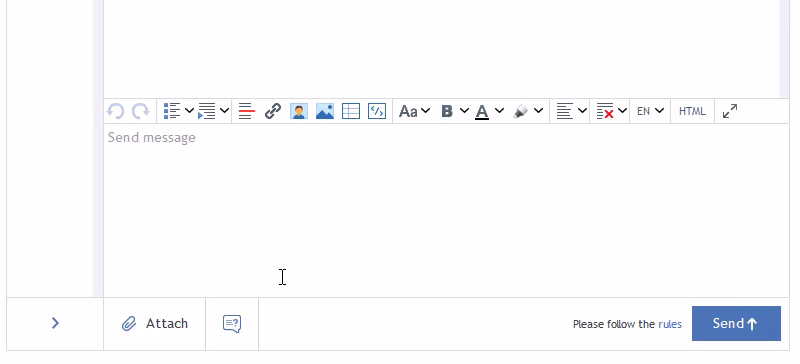Image resolution: width=800 pixels, height=364 pixels.
Task: Set paragraph text alignment
Action: pos(564,111)
